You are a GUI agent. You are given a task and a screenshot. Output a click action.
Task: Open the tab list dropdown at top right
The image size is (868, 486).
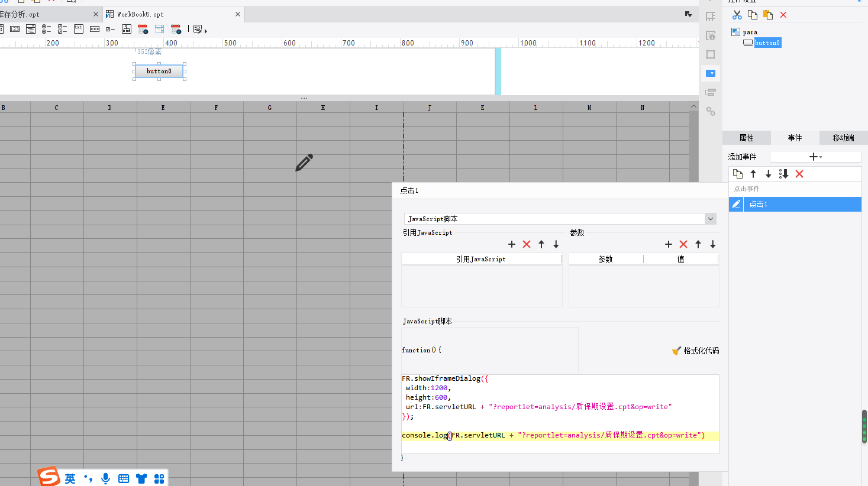[x=688, y=14]
